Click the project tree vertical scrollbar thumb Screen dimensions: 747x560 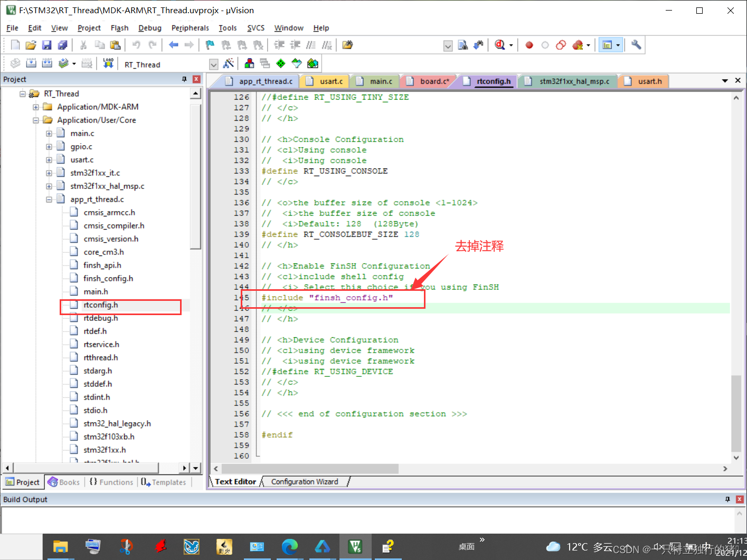(196, 175)
